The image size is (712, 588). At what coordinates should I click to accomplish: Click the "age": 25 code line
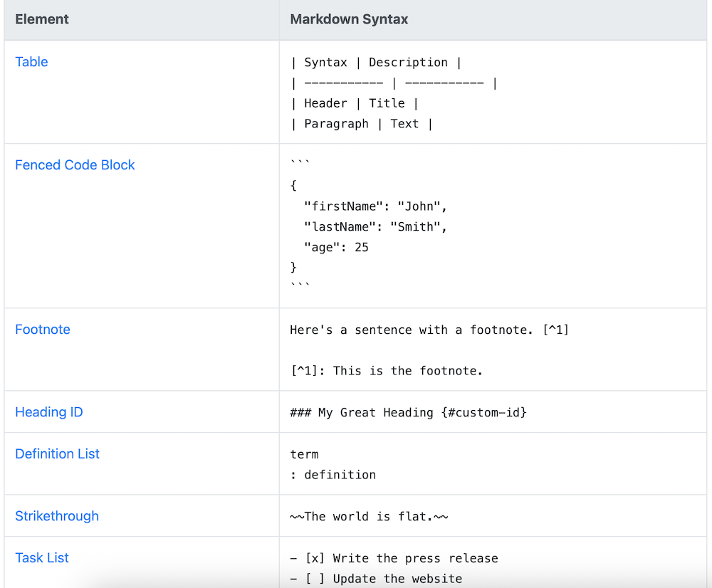pos(336,248)
